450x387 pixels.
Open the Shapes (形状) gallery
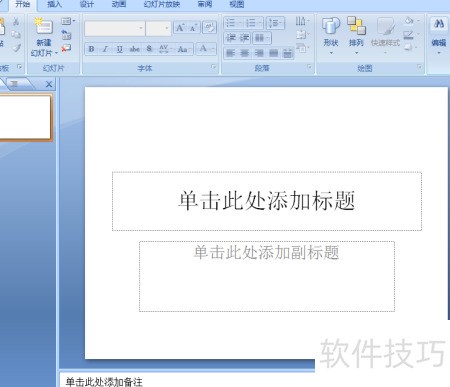[330, 36]
